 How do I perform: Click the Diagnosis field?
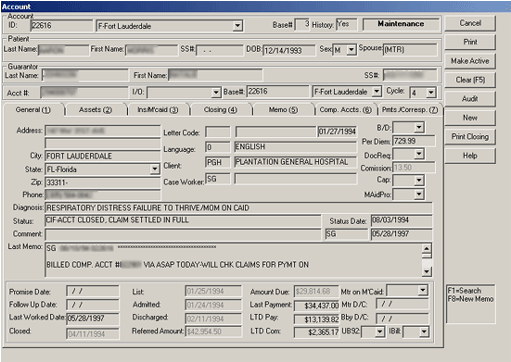click(x=238, y=208)
